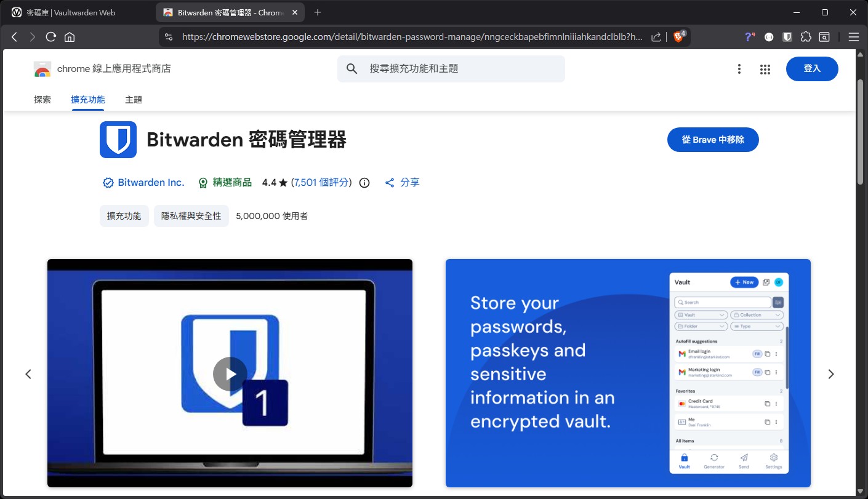Click the rating info circle icon
This screenshot has height=499, width=868.
pos(364,183)
